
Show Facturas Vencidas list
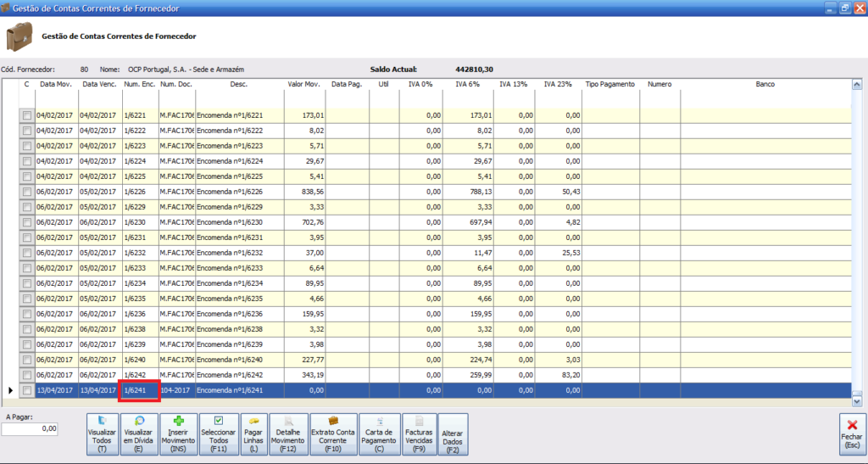pyautogui.click(x=418, y=433)
